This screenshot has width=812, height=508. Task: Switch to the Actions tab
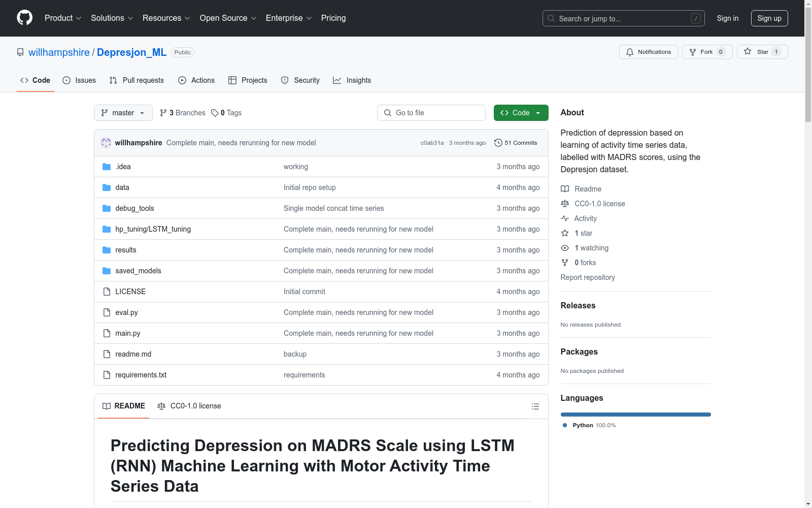[196, 80]
